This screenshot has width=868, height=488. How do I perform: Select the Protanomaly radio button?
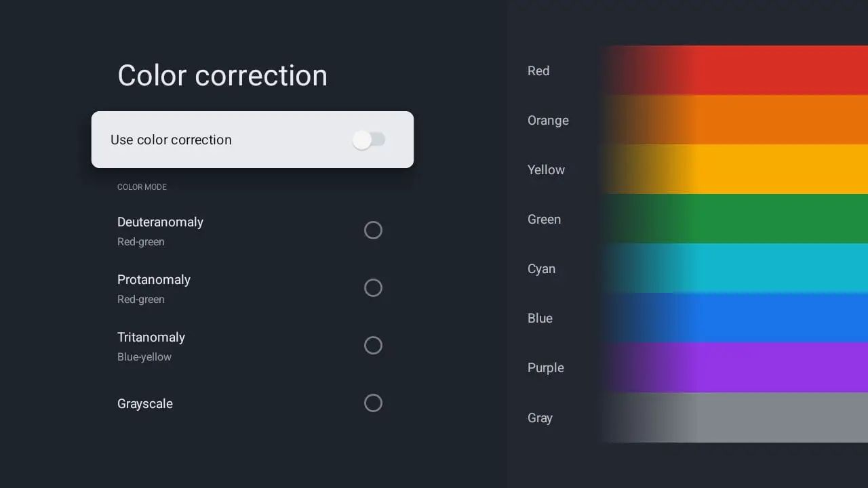[373, 288]
